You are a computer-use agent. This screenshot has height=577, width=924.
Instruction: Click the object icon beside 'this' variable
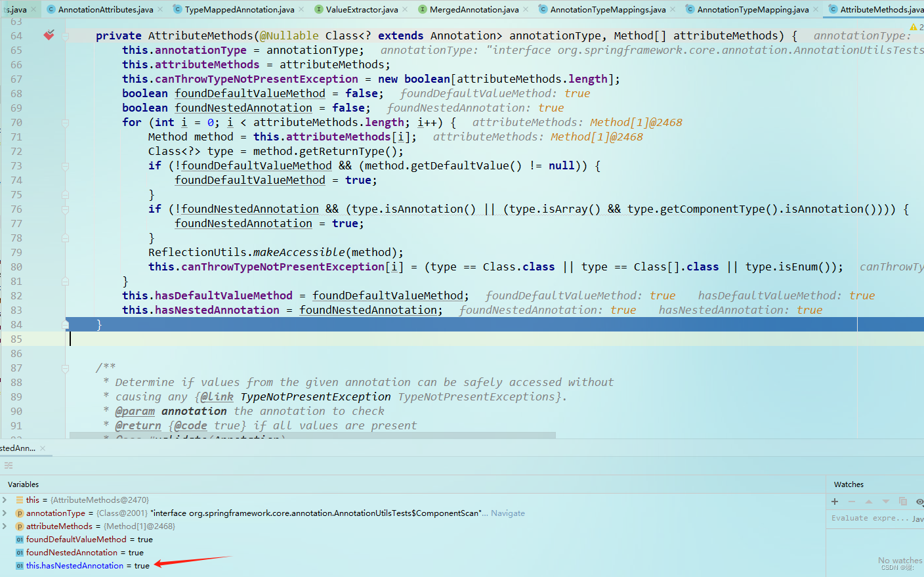click(x=20, y=500)
